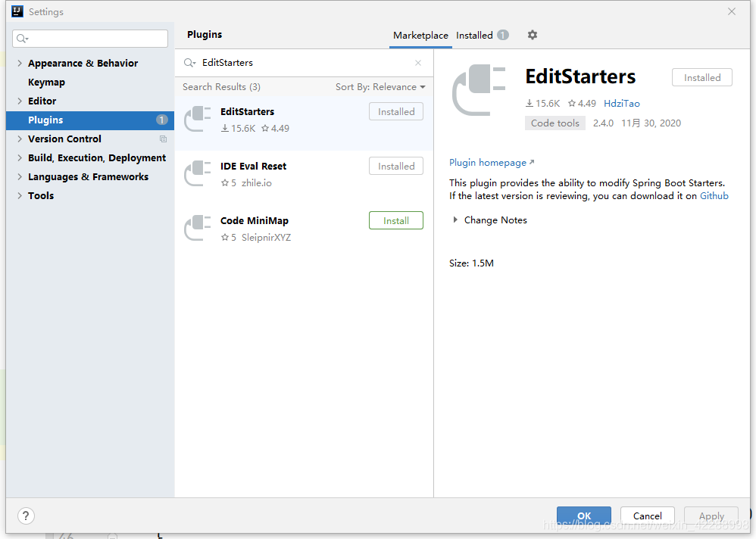
Task: Click the Size: 1.5M text
Action: (471, 263)
